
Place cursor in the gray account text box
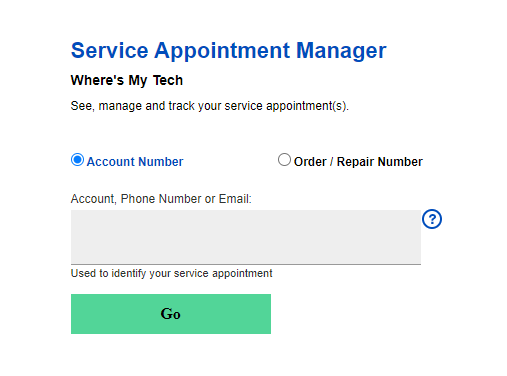point(246,237)
